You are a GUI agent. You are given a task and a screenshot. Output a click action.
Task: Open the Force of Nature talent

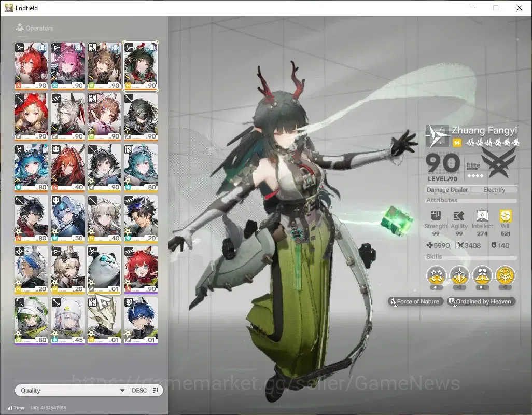416,301
